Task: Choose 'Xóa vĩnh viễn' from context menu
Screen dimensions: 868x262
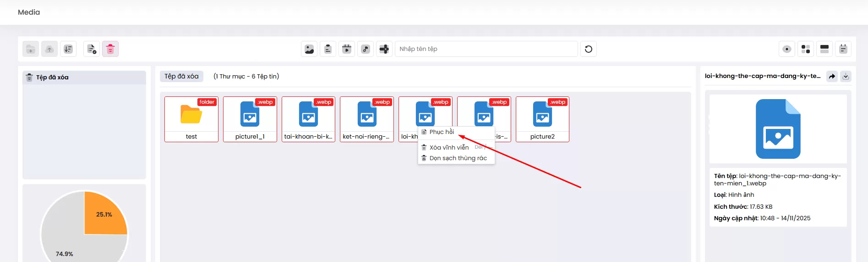Action: [449, 147]
